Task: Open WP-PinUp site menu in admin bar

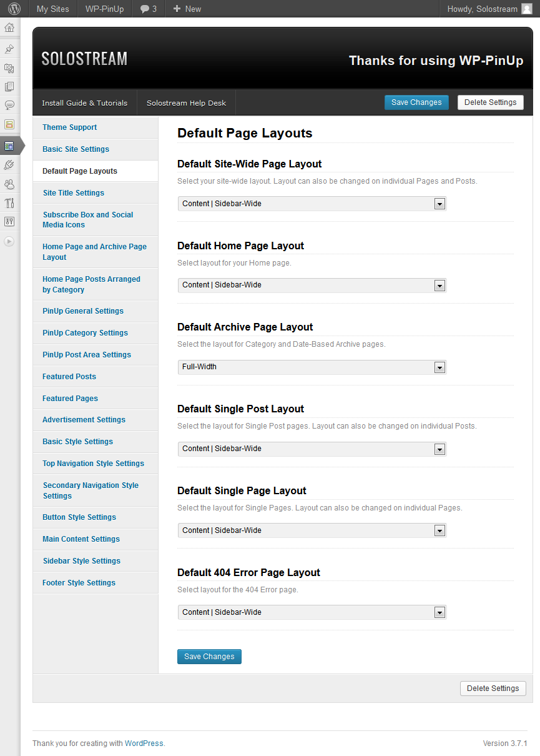Action: [105, 9]
